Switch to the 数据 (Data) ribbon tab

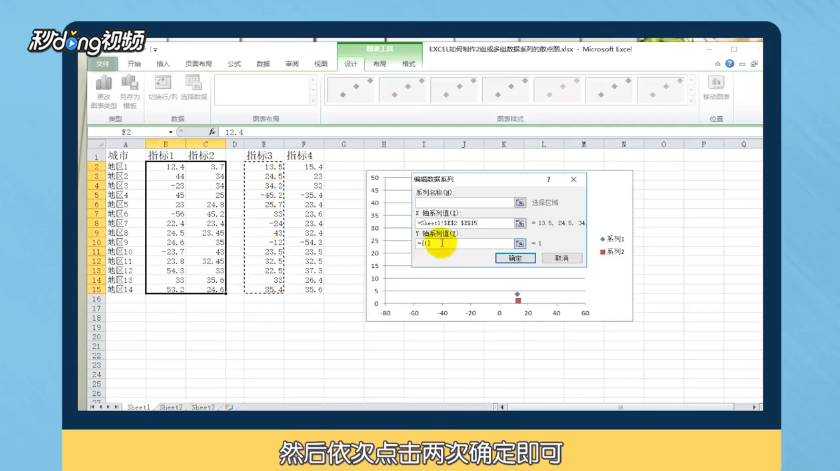point(263,64)
